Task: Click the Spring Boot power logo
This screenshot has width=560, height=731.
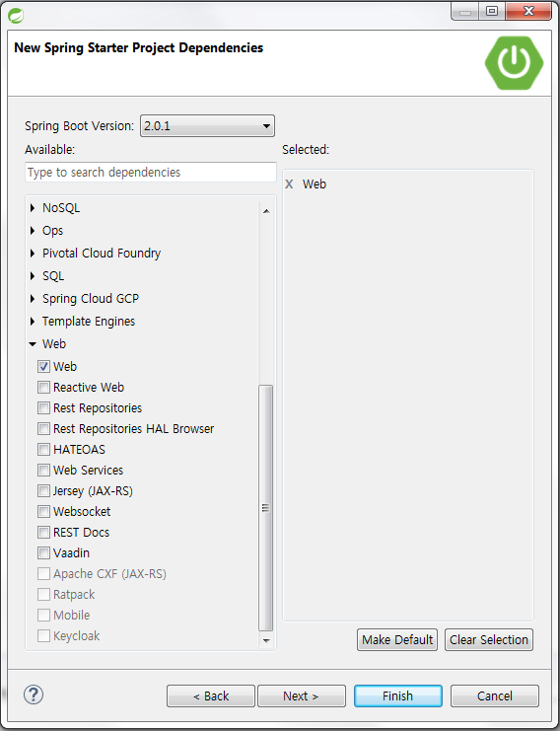Action: [514, 62]
